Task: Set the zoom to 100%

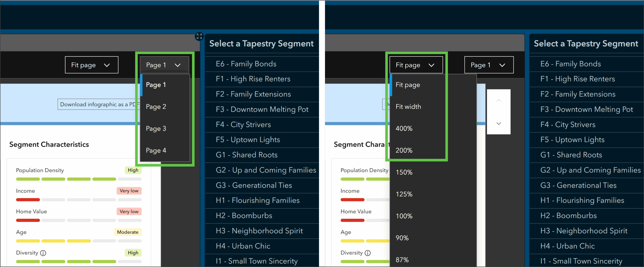Action: [x=404, y=216]
